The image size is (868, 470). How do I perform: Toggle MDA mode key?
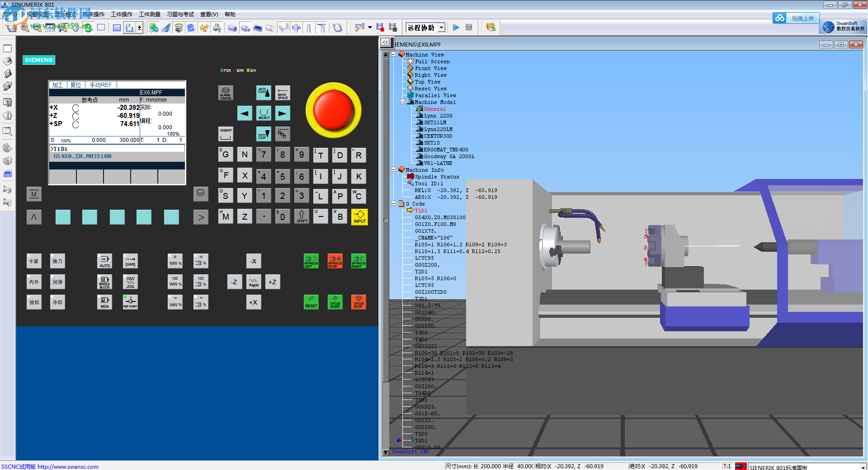104,302
